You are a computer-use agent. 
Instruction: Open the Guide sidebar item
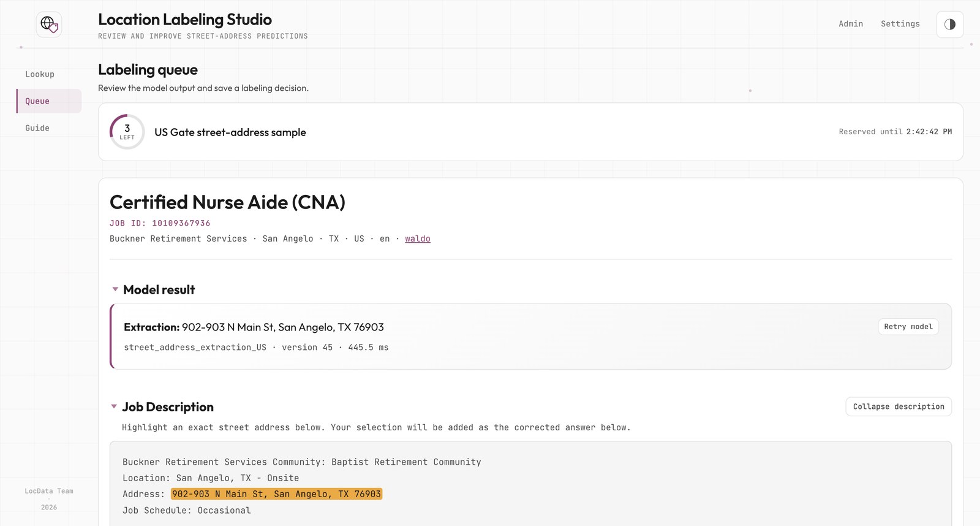(x=48, y=128)
